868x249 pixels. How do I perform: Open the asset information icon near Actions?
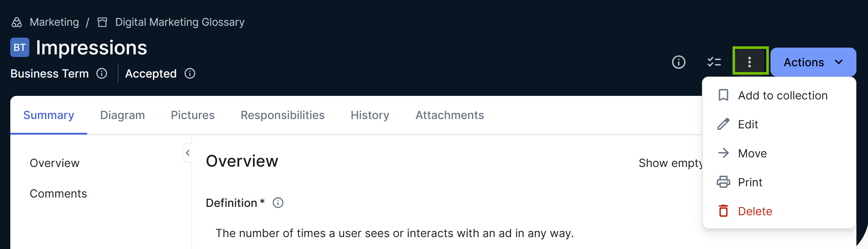tap(679, 62)
